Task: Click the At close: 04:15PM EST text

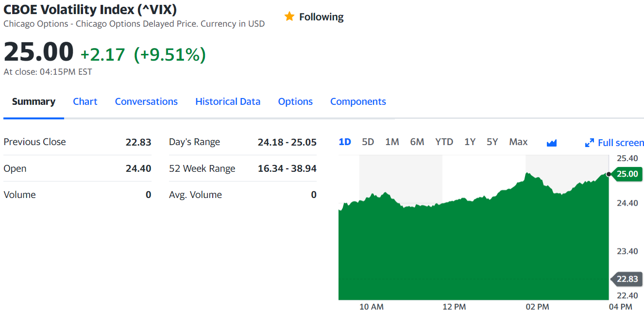Action: click(x=48, y=72)
